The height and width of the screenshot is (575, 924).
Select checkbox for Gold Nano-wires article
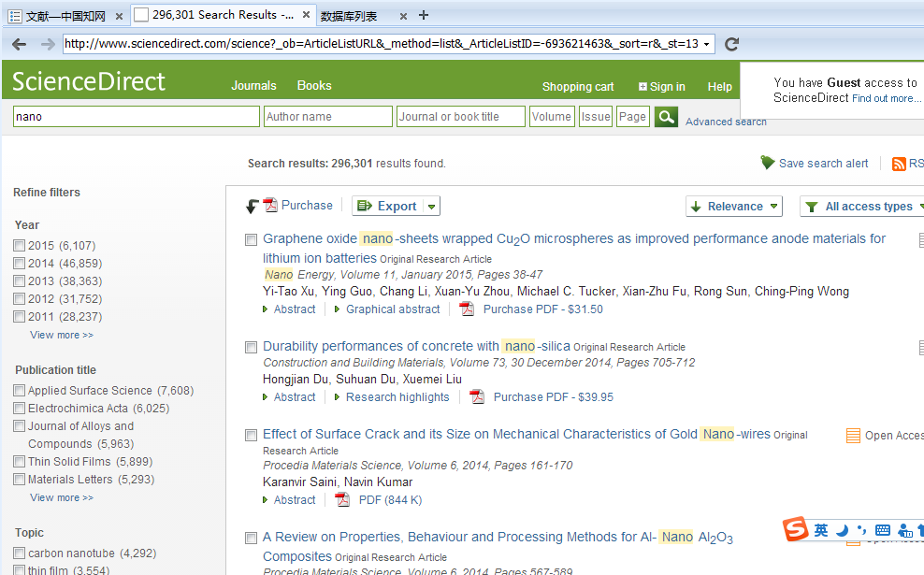click(251, 435)
